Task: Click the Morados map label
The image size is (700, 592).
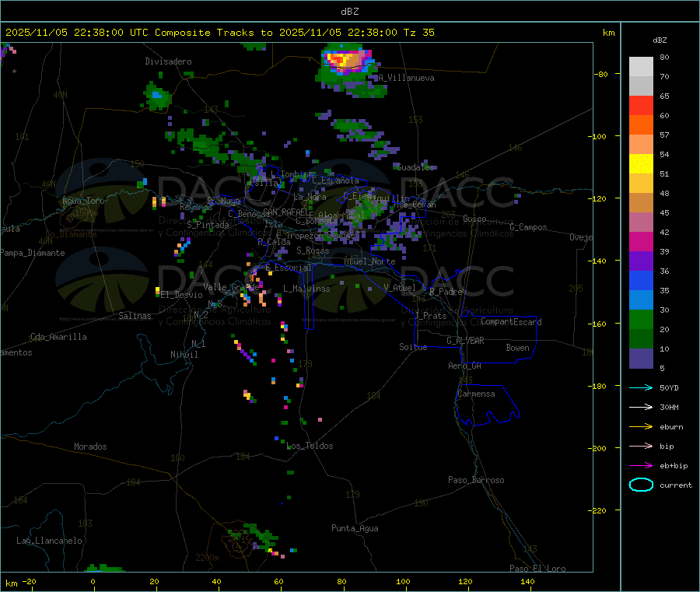Action: point(90,447)
